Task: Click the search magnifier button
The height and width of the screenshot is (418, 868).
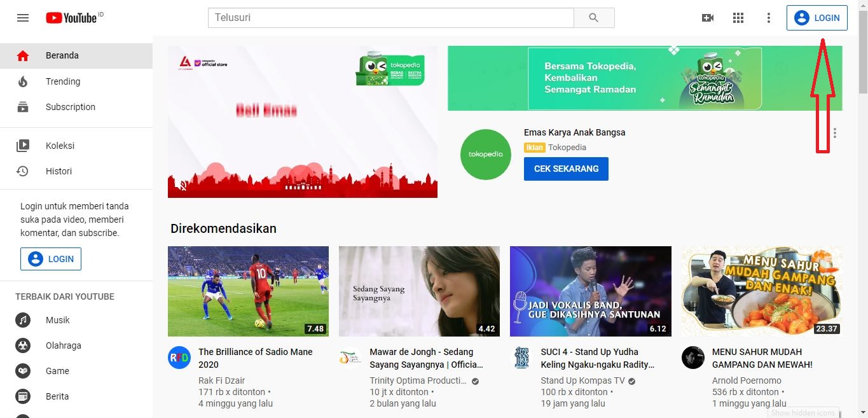Action: [x=594, y=18]
